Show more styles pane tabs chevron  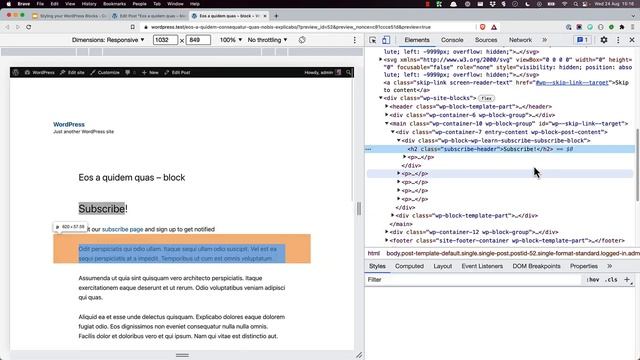point(609,266)
